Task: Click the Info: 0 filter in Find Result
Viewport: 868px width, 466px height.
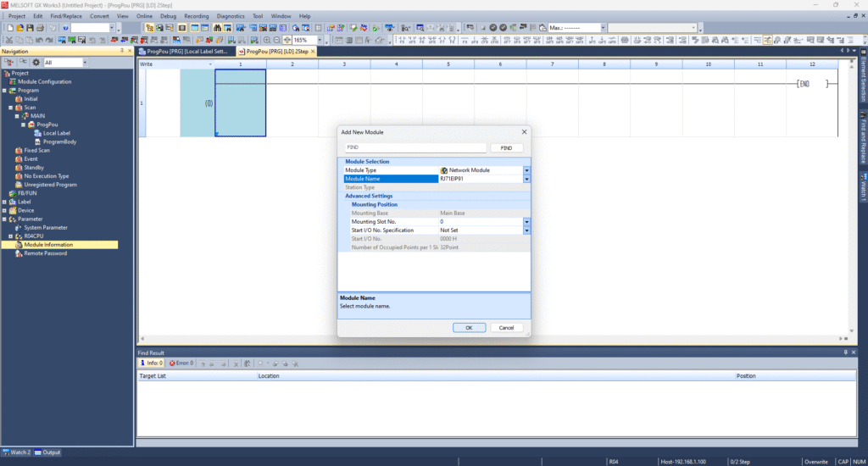Action: click(x=151, y=363)
